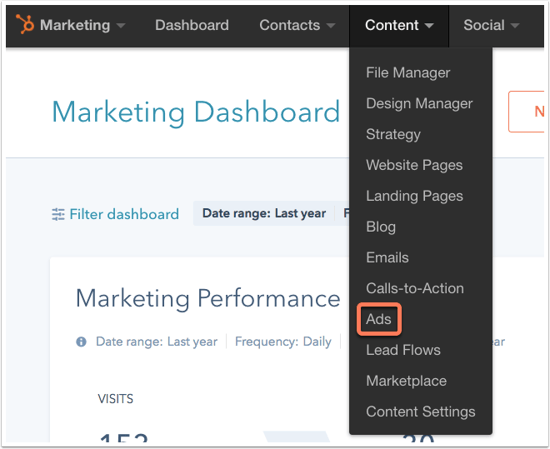Open File Manager from the menu
Screen dimensions: 550x449
click(x=408, y=73)
